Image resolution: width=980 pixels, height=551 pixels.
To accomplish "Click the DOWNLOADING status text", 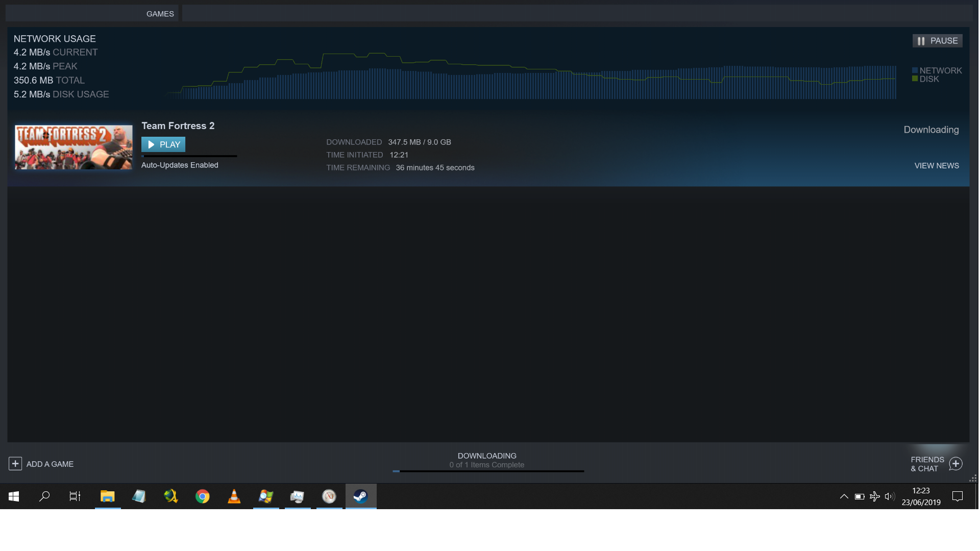I will (x=487, y=456).
